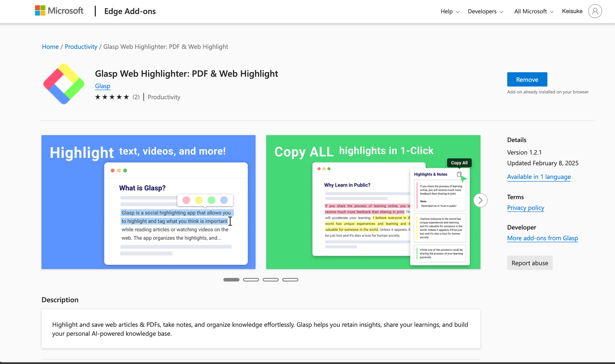The height and width of the screenshot is (364, 615).
Task: Select the first carousel page indicator
Action: [231, 280]
